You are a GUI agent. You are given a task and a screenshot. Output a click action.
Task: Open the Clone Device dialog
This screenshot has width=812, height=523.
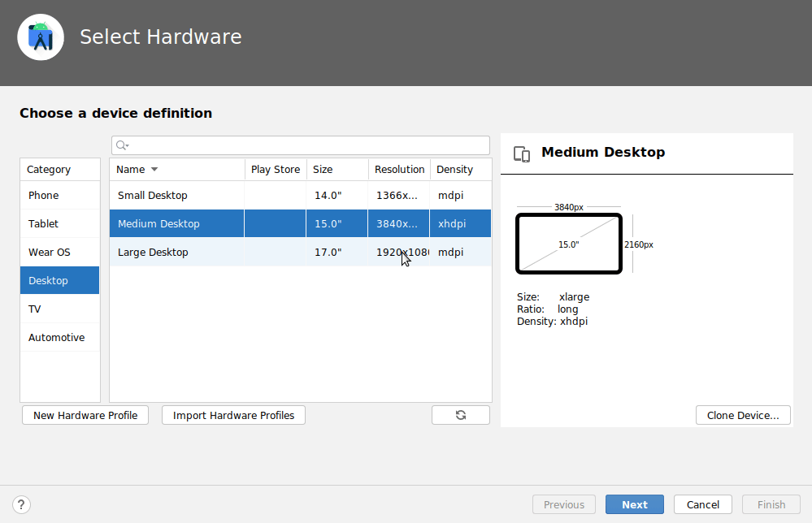coord(742,414)
